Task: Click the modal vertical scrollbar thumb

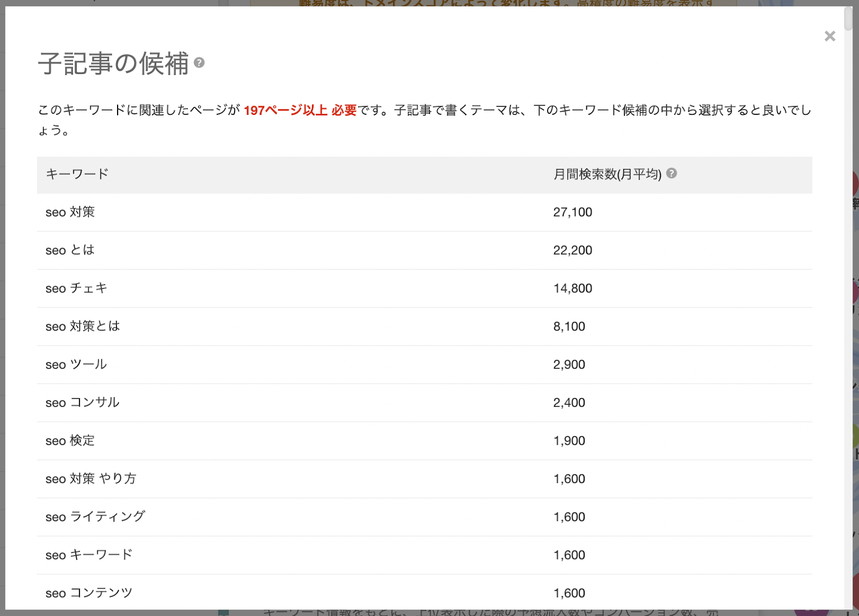Action: (x=848, y=18)
